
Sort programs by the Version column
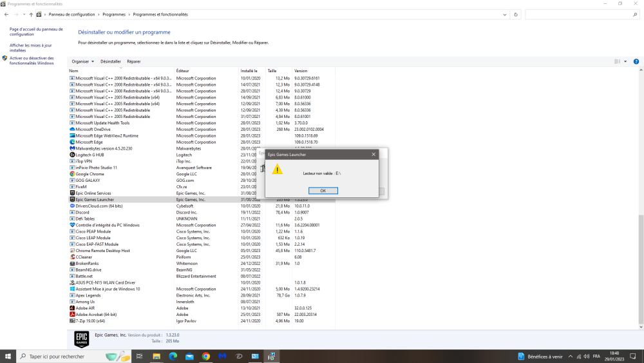pos(314,71)
